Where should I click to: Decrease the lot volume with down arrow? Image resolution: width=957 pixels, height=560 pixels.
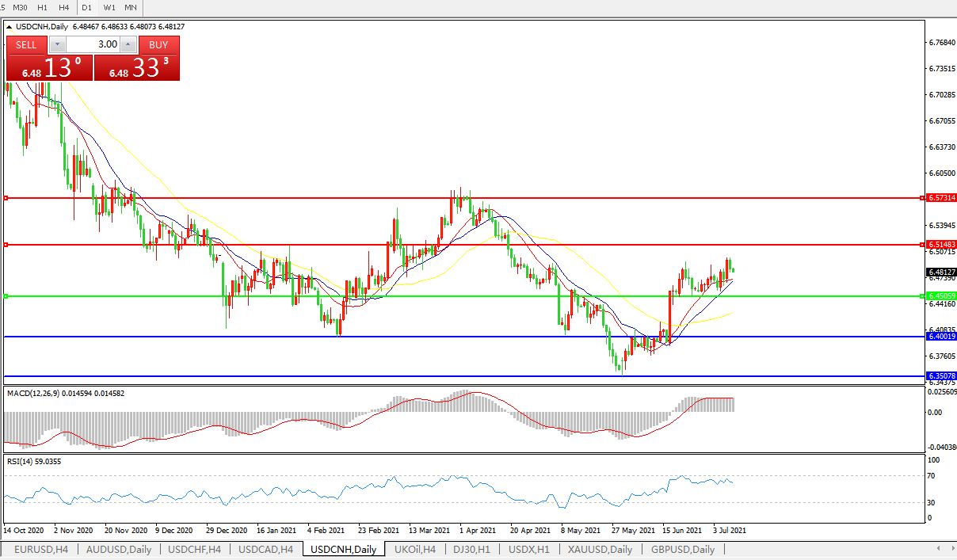56,45
